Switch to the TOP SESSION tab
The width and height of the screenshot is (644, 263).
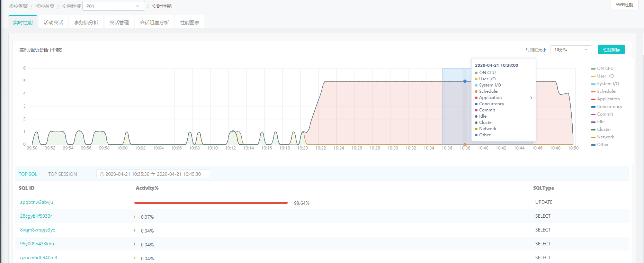[63, 174]
